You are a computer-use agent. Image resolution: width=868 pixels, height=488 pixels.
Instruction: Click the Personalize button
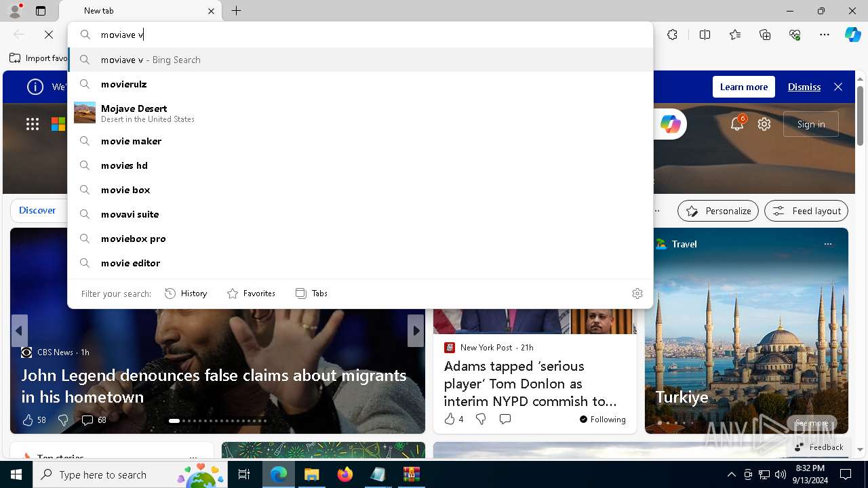[718, 211]
